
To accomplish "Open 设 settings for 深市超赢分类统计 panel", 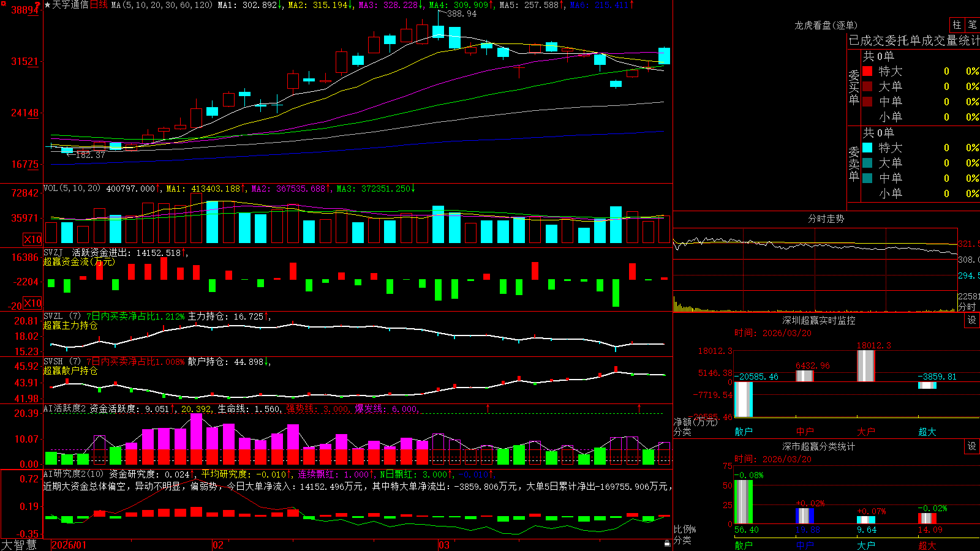I will click(x=972, y=446).
